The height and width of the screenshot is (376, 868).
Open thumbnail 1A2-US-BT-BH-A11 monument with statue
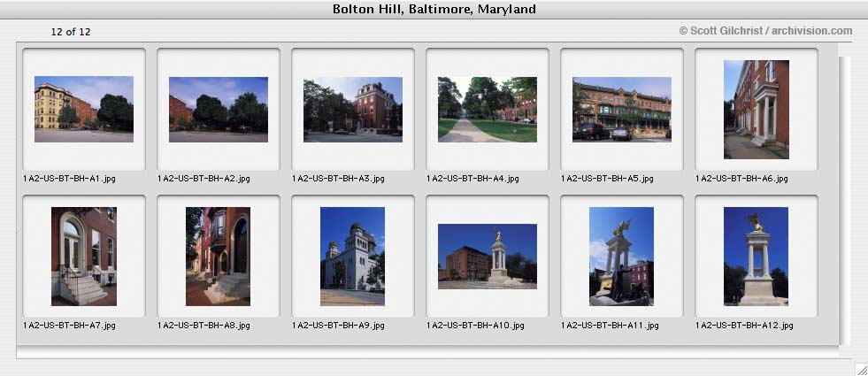(x=622, y=257)
